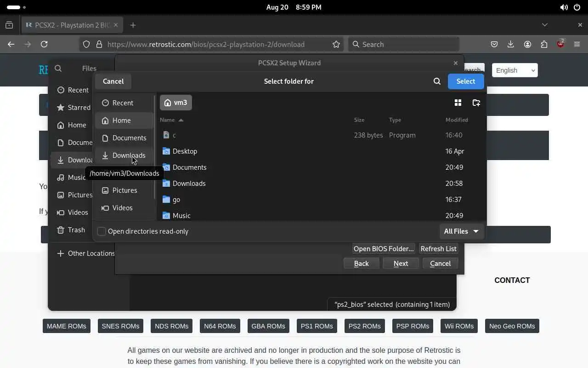Sort file list by Modified column
Viewport: 588px width, 368px height.
[457, 120]
